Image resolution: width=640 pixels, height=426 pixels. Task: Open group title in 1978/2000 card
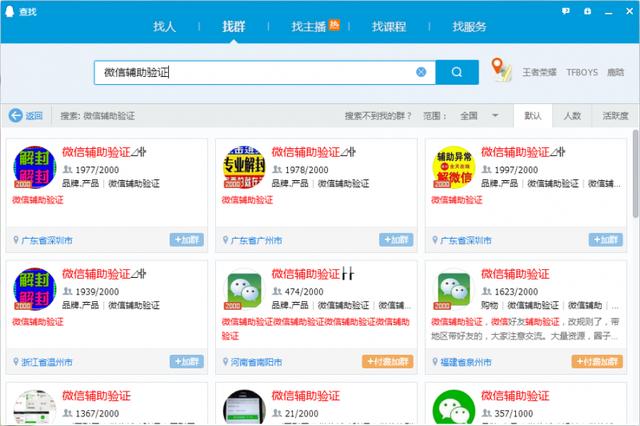(313, 152)
